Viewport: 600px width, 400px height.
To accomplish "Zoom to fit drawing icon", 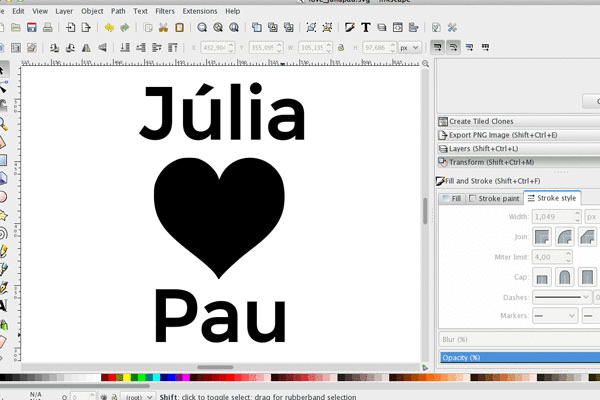I will 218,28.
